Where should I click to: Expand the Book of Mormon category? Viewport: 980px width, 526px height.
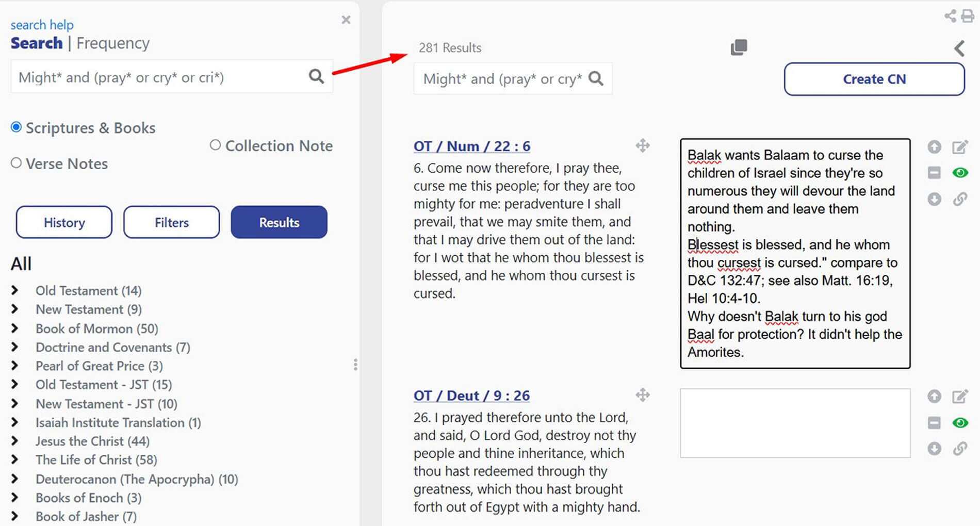(x=15, y=328)
